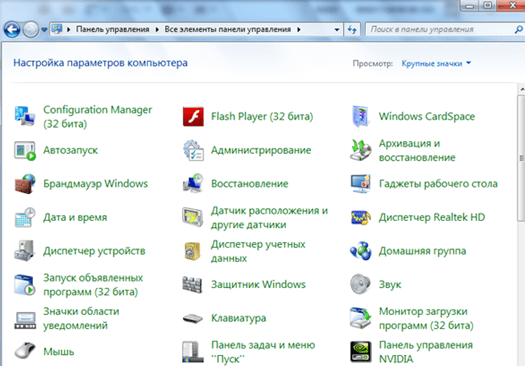The image size is (525, 366).
Task: Open the Брандмауэр Windows link
Action: [96, 184]
